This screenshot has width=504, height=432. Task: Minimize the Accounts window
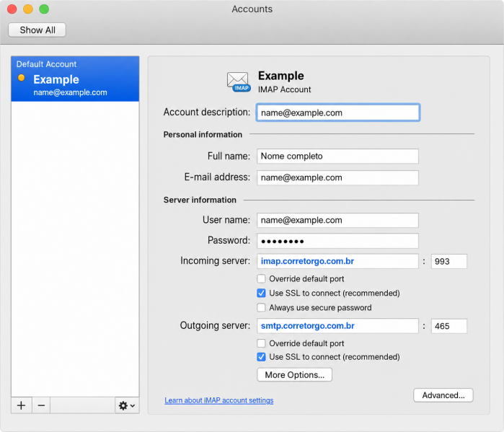28,9
